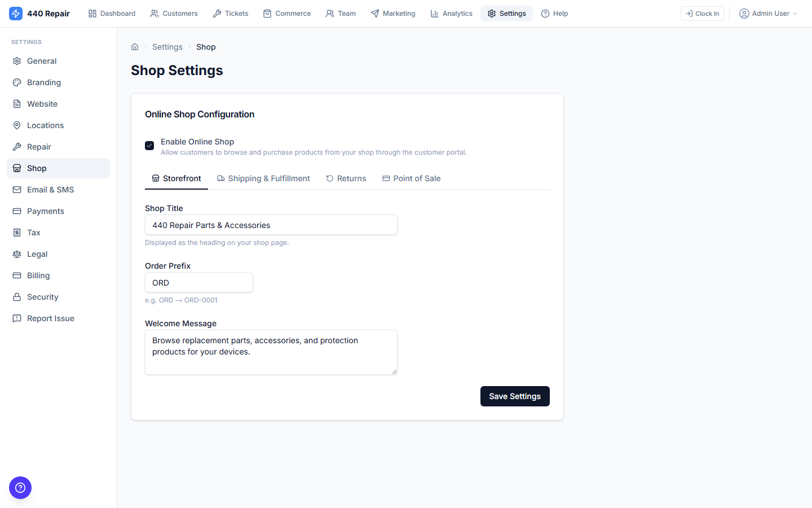Toggle the online shop availability setting
The image size is (812, 508).
coord(149,145)
